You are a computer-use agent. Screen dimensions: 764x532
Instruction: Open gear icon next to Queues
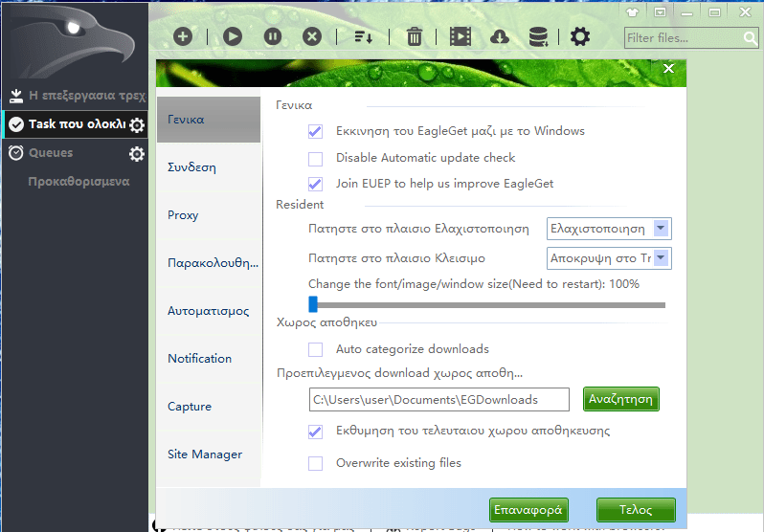coord(137,154)
